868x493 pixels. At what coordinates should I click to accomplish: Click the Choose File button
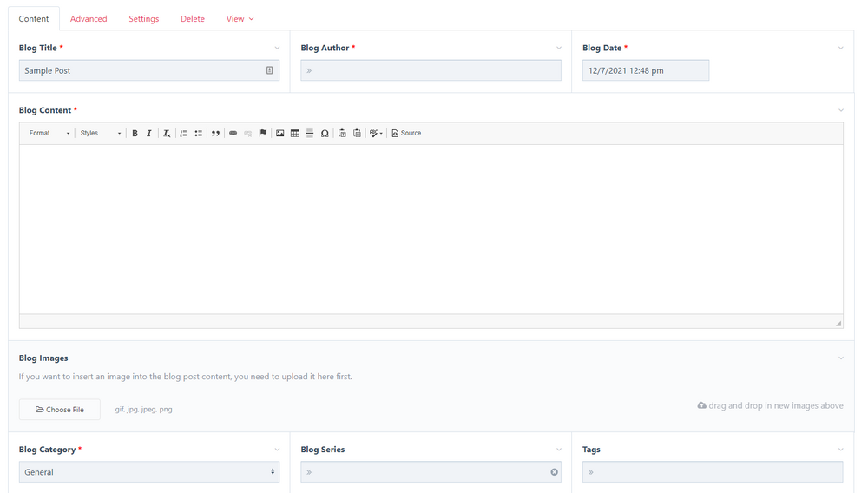60,410
